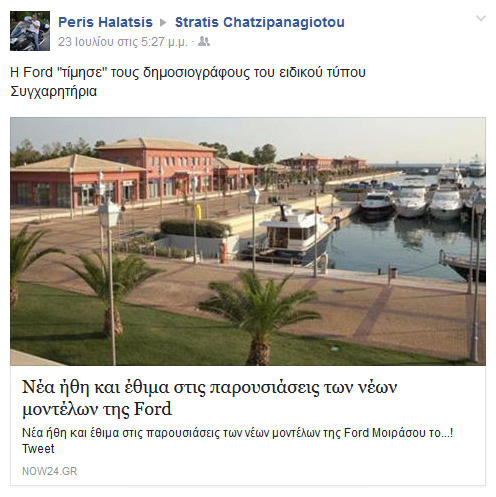Open Stratis Chatzipanagiotou's profile link
Screen dimensions: 496x497
(x=260, y=22)
